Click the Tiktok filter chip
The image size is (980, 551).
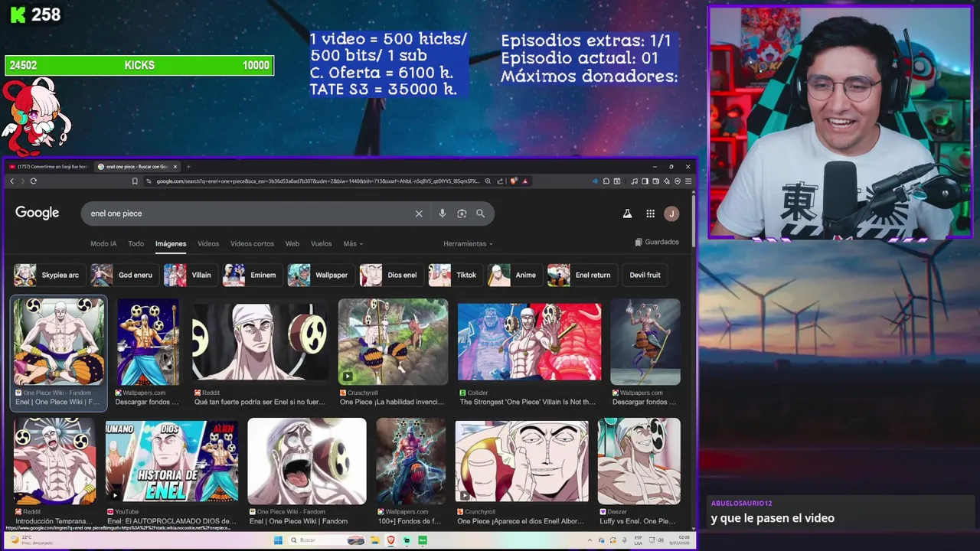click(x=454, y=275)
